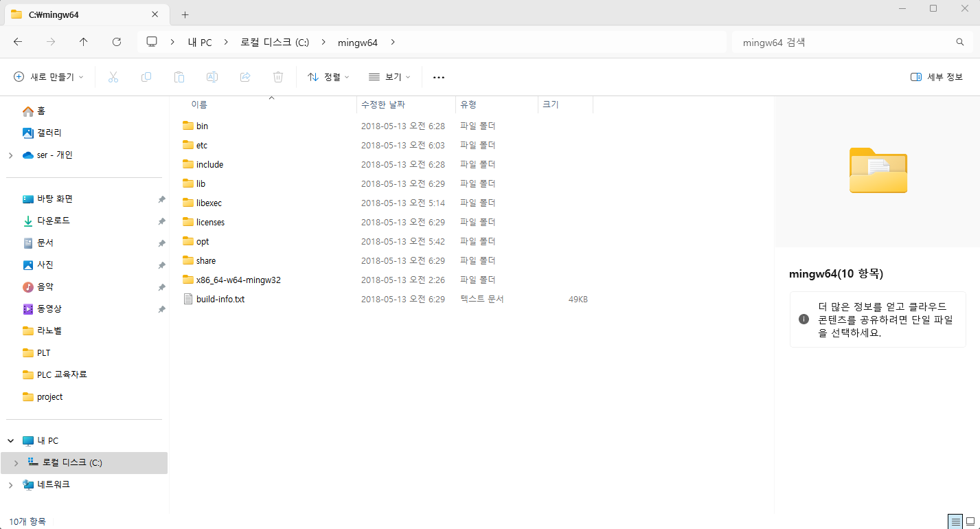Click the Copy icon in toolbar
980x529 pixels.
coord(146,77)
